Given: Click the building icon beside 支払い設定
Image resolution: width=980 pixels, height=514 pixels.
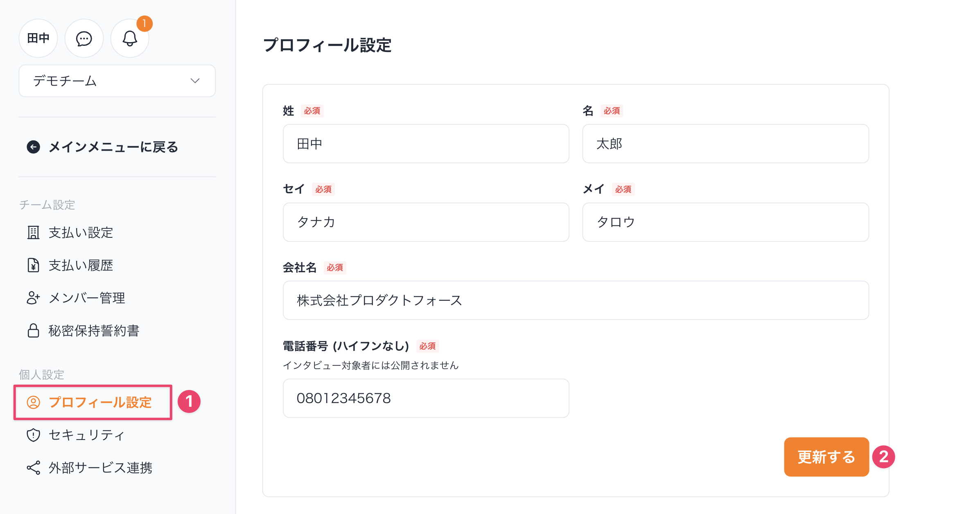Looking at the screenshot, I should (x=34, y=232).
